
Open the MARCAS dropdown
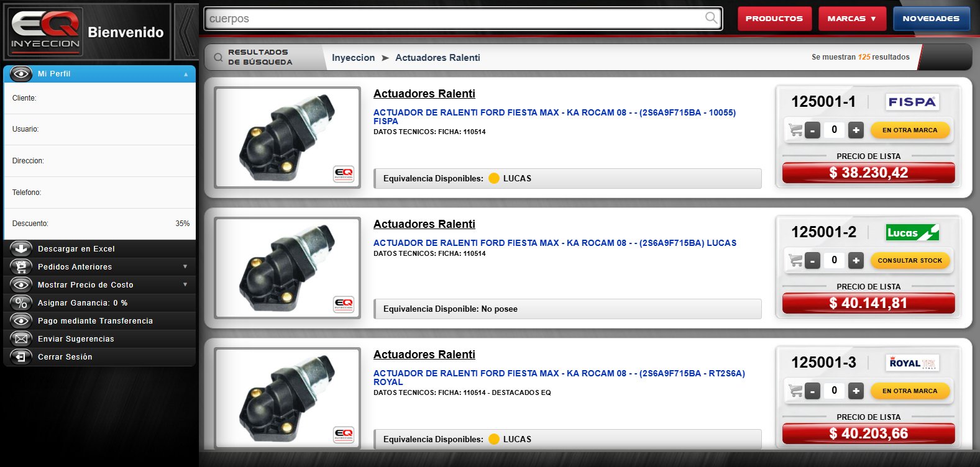851,19
